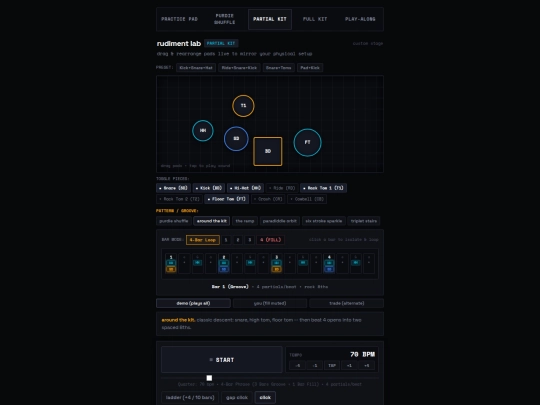Enable ladder (+6 / 10 bars) mode
The width and height of the screenshot is (540, 405).
(x=190, y=397)
